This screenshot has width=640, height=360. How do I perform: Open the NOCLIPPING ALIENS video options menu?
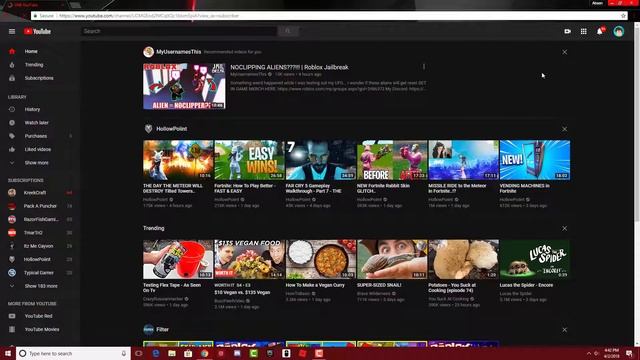pos(424,67)
